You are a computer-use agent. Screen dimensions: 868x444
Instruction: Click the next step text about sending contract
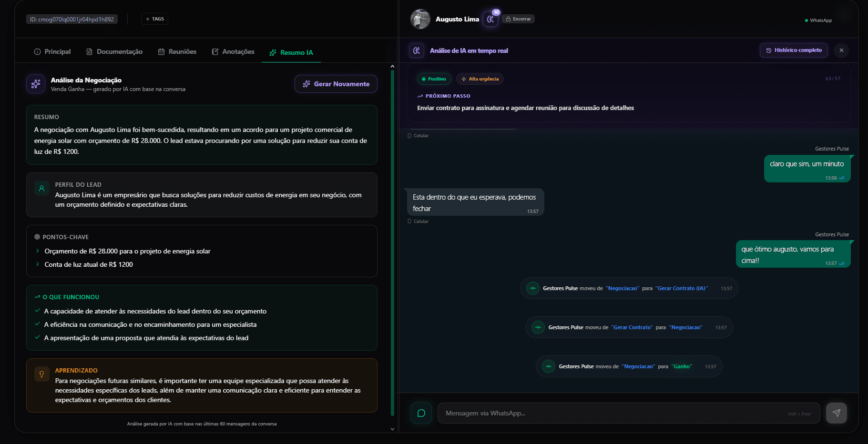(525, 108)
